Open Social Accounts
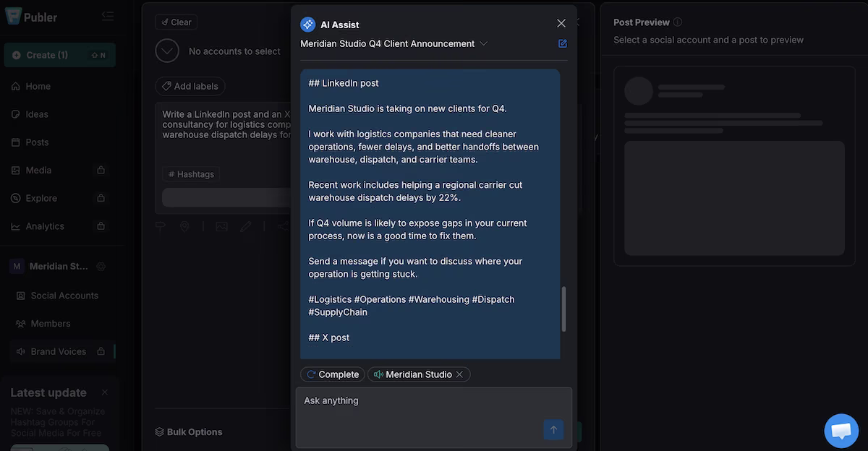Image resolution: width=868 pixels, height=451 pixels. 64,296
